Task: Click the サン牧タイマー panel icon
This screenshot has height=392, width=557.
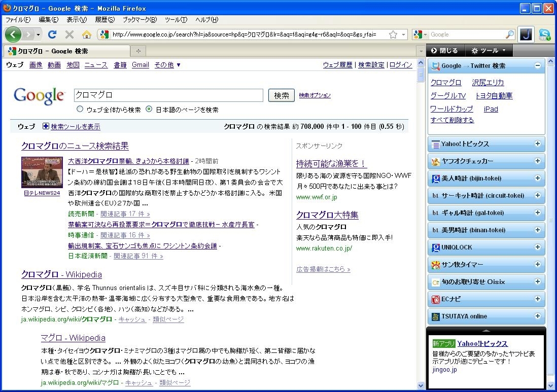Action: [x=436, y=265]
